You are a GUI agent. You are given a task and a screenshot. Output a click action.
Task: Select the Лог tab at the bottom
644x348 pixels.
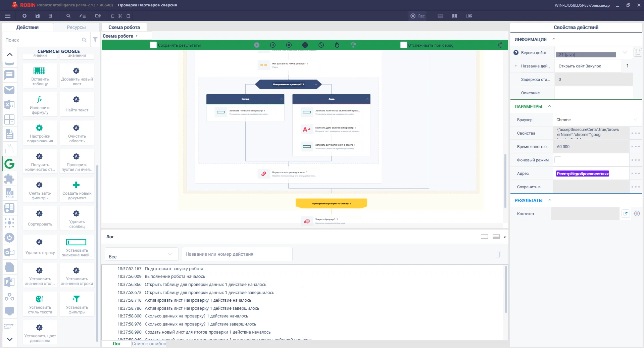point(116,344)
